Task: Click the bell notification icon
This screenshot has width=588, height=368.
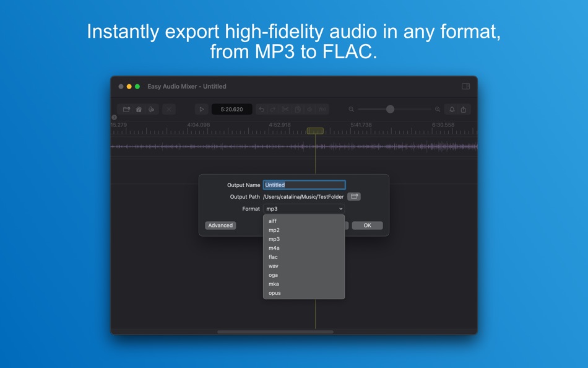Action: 452,109
